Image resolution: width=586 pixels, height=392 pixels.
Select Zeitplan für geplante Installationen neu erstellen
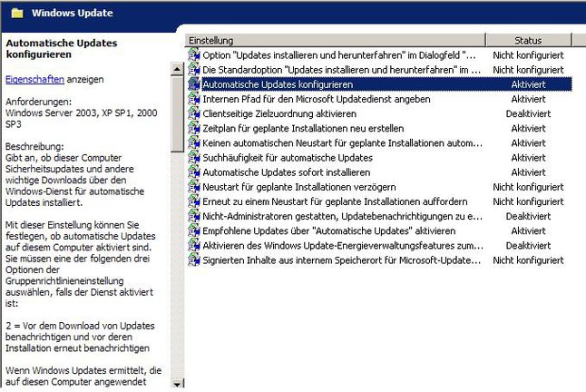click(x=303, y=129)
